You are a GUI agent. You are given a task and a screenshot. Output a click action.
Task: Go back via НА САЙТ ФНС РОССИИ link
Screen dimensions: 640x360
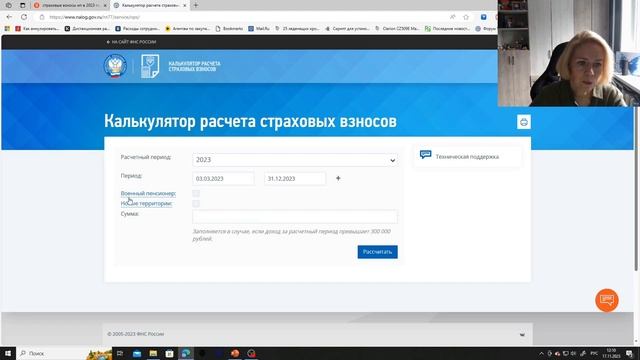tap(131, 42)
